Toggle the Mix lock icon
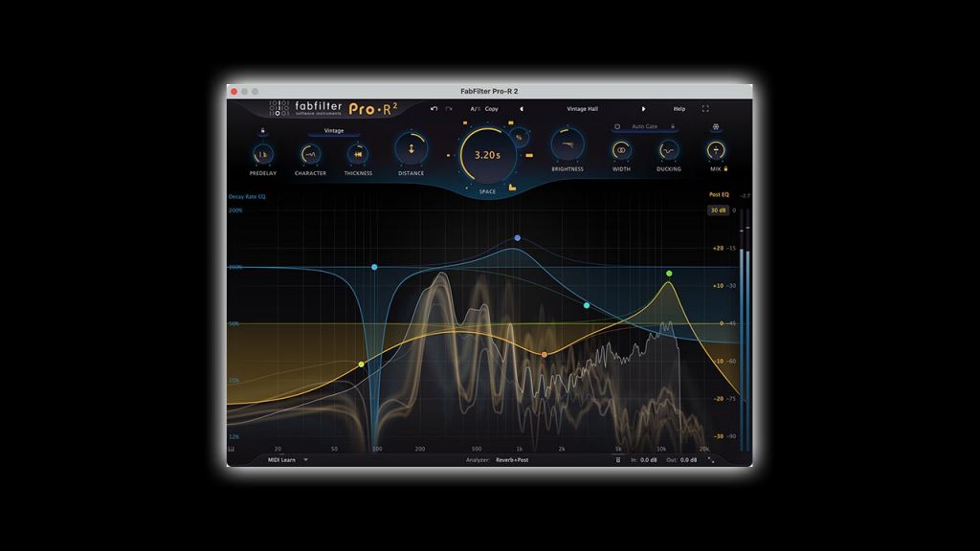980x551 pixels. pos(725,168)
